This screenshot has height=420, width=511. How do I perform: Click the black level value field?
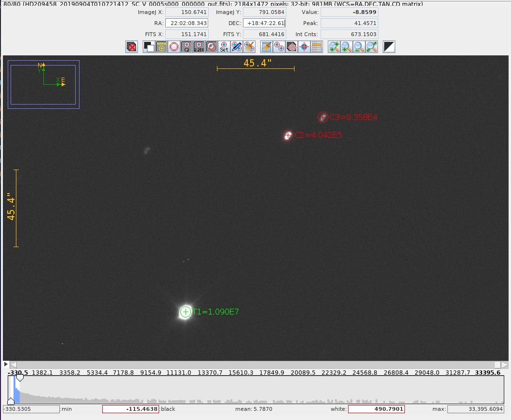point(130,409)
